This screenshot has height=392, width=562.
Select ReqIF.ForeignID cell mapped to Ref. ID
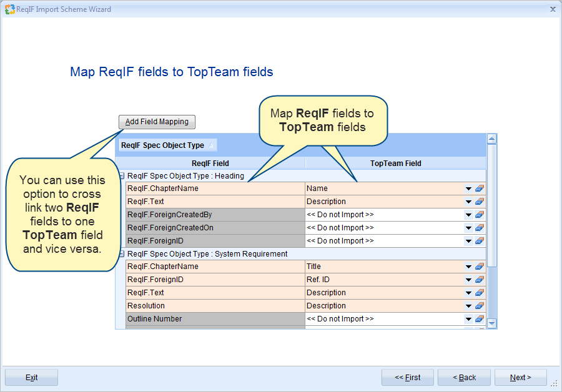[215, 280]
